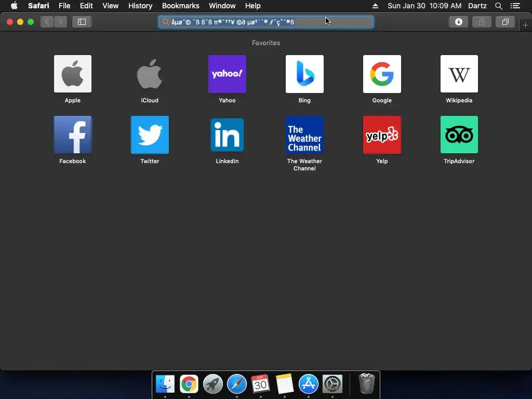Open the Yahoo favorite
Screen dimensions: 532x399
click(x=227, y=74)
